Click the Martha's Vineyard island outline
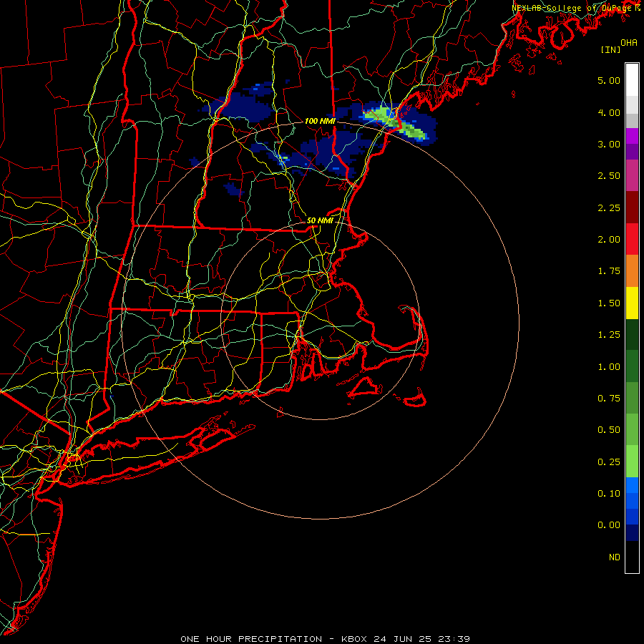 (365, 387)
